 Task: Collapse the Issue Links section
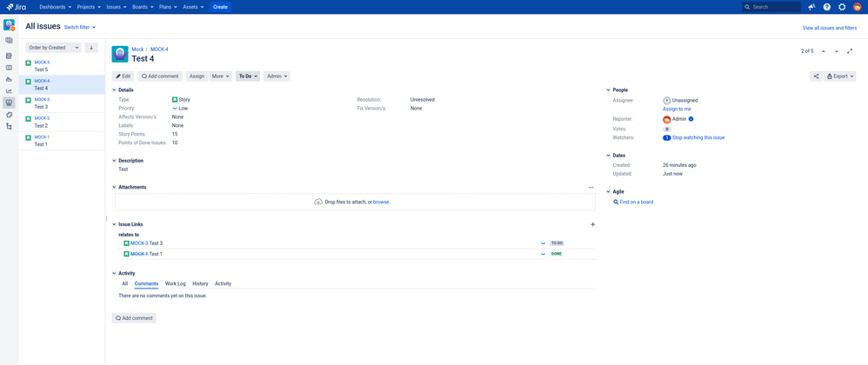click(x=115, y=224)
